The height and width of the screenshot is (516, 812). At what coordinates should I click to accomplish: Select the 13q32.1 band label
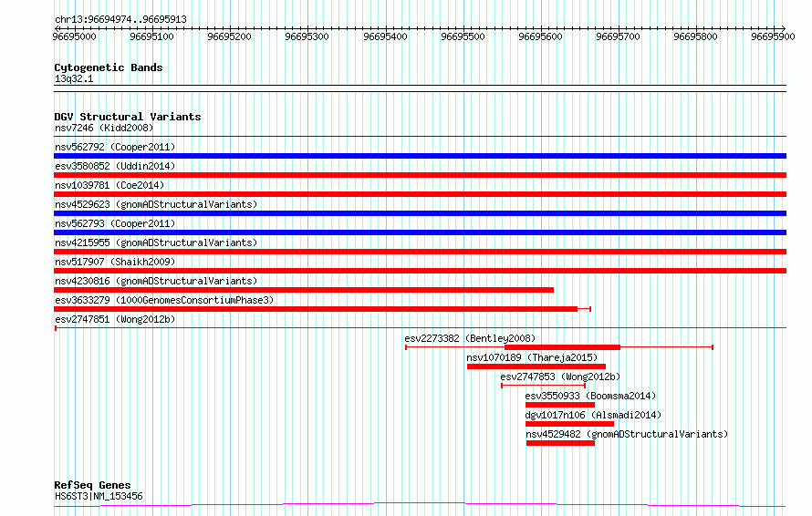(74, 78)
